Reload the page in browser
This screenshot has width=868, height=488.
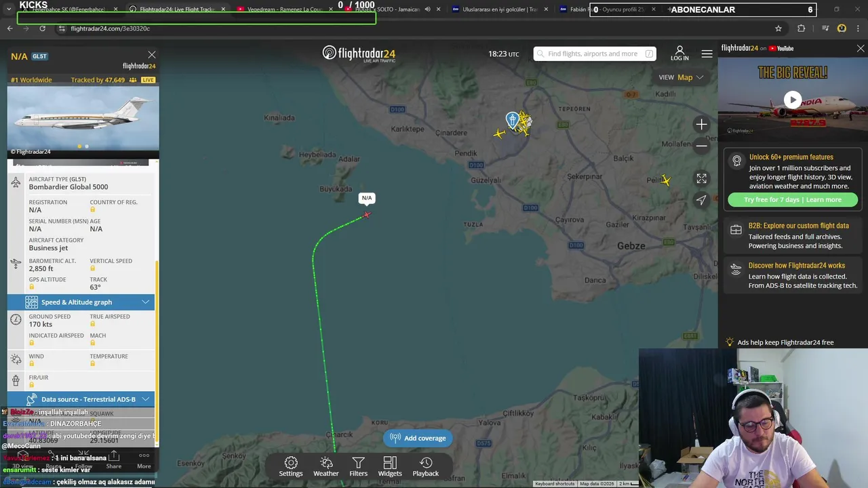(42, 28)
